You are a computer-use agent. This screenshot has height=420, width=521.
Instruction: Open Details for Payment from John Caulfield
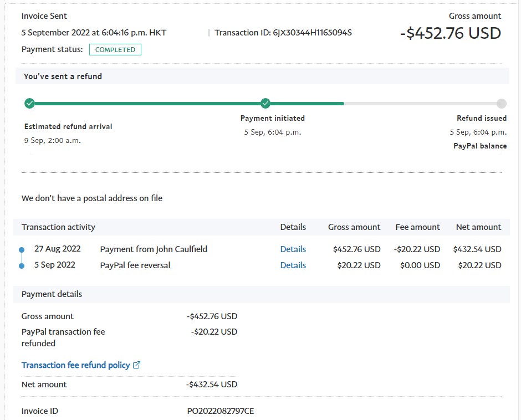(x=293, y=249)
